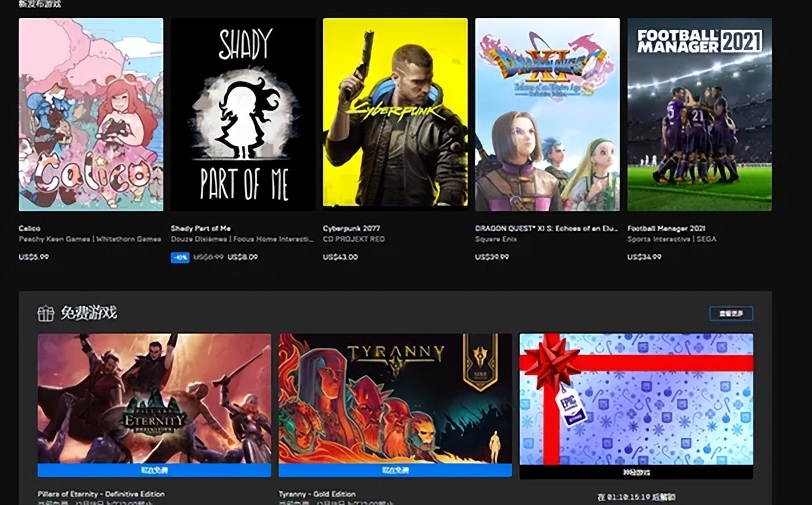The width and height of the screenshot is (812, 505).
Task: Click the blue free-now bar under Pillars of Eternity
Action: pyautogui.click(x=154, y=470)
